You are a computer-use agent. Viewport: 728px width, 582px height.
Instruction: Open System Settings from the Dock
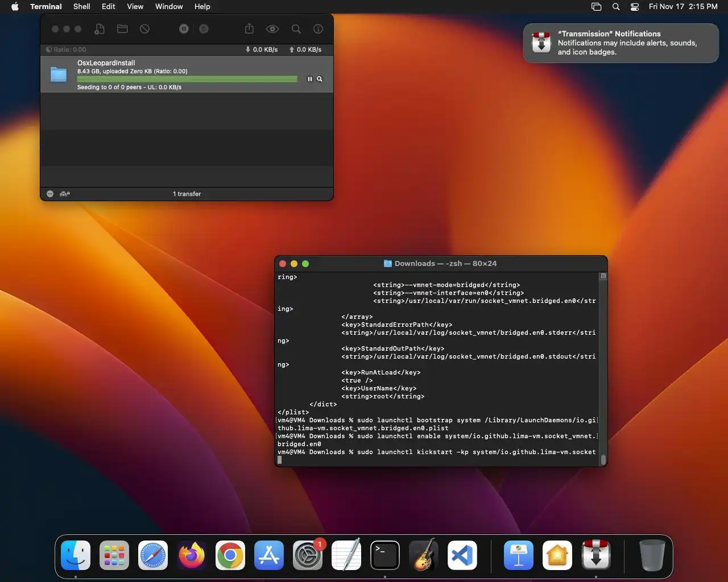pyautogui.click(x=308, y=555)
